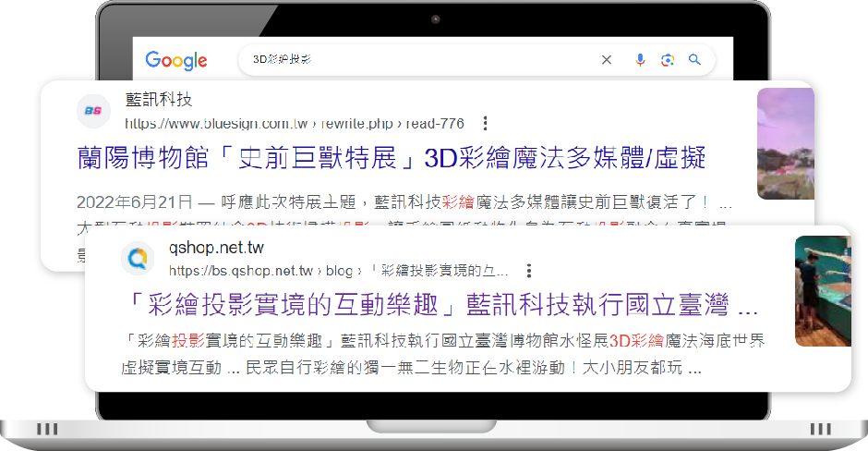Viewport: 868px width, 451px height.
Task: Open the purple landscape thumbnail of the first result
Action: (x=786, y=143)
